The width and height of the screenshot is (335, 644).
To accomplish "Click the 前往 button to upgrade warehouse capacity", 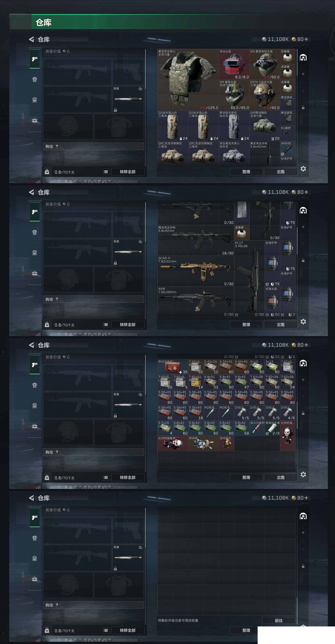I will tap(279, 620).
